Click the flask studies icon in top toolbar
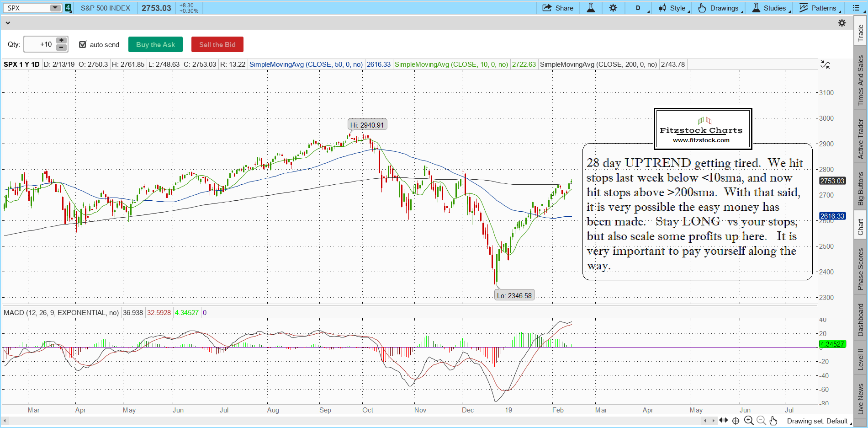868x428 pixels. (x=591, y=8)
